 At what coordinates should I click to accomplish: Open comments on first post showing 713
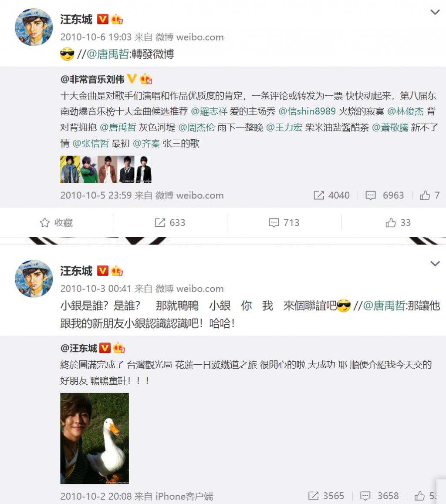284,222
